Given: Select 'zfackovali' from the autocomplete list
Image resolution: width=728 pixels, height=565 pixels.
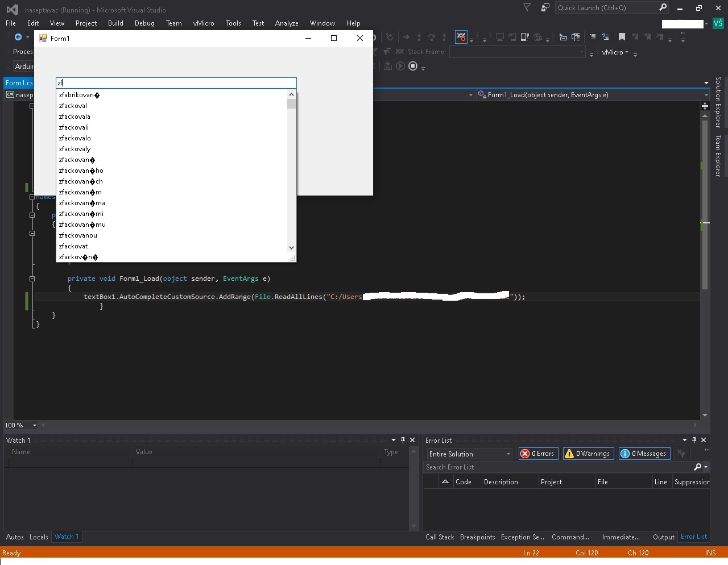Looking at the screenshot, I should click(x=74, y=127).
